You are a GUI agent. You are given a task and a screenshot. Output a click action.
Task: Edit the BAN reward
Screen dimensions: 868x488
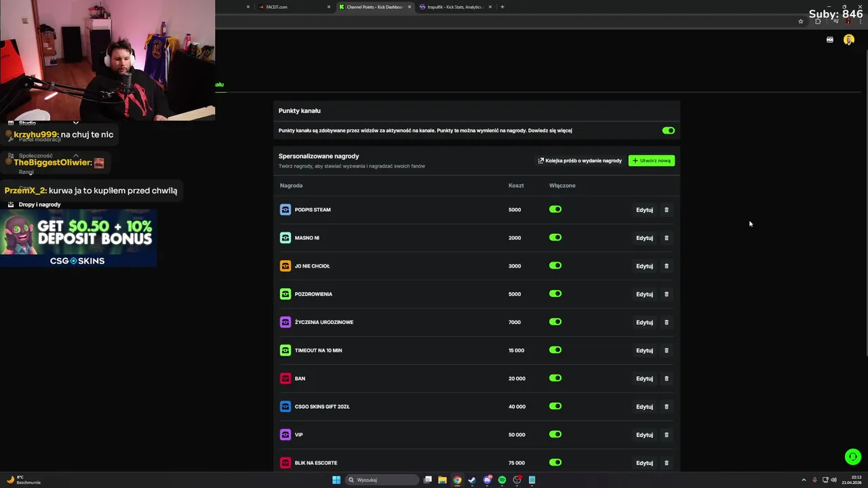(x=644, y=379)
